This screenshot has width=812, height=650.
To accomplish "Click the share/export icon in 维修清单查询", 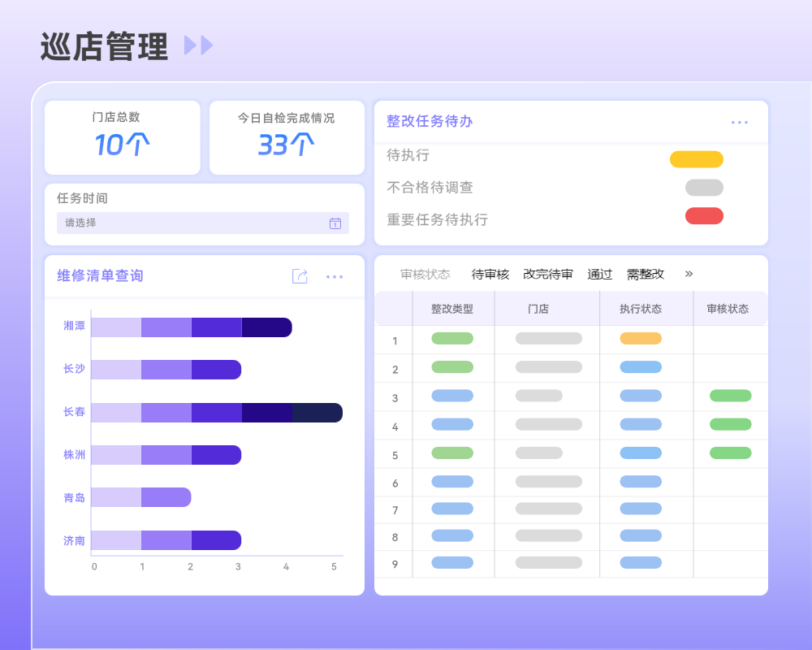I will (x=300, y=276).
